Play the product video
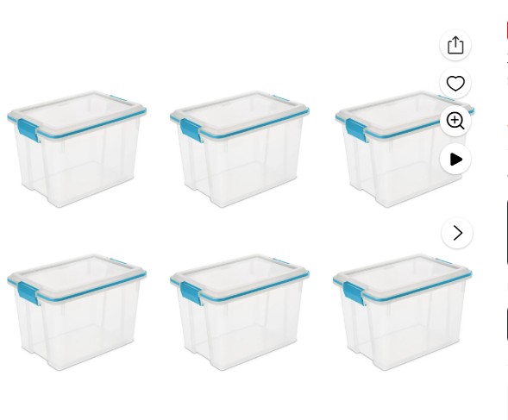 tap(455, 160)
